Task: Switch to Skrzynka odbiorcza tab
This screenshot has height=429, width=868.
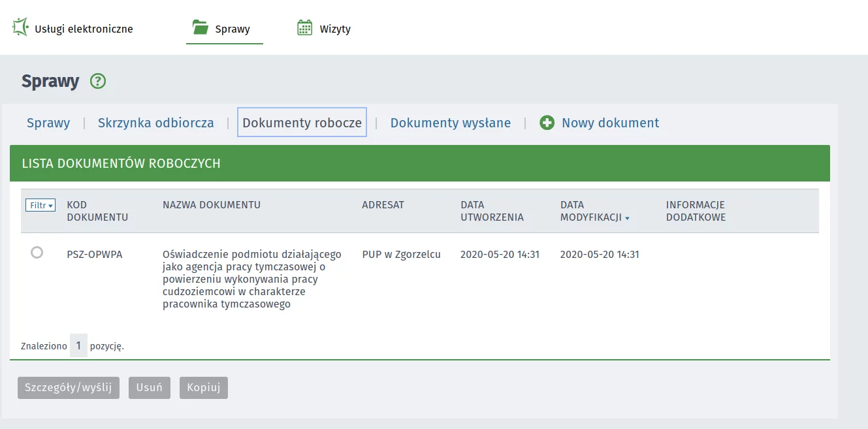Action: click(x=155, y=123)
